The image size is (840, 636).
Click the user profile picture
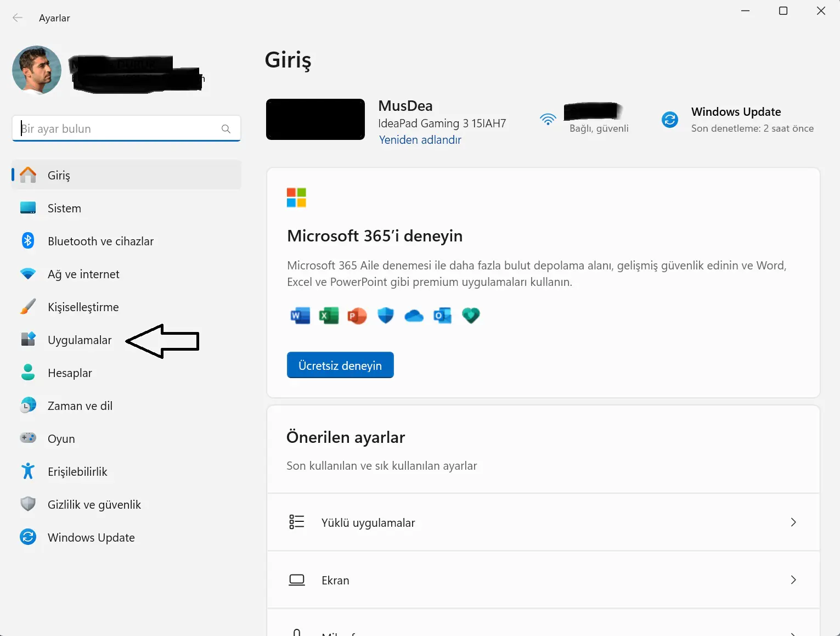[37, 70]
